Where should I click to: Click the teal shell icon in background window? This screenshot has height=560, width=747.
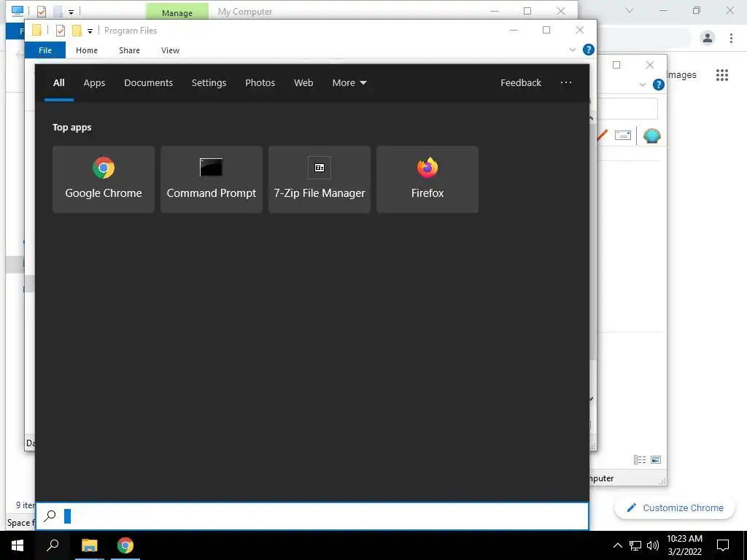651,136
